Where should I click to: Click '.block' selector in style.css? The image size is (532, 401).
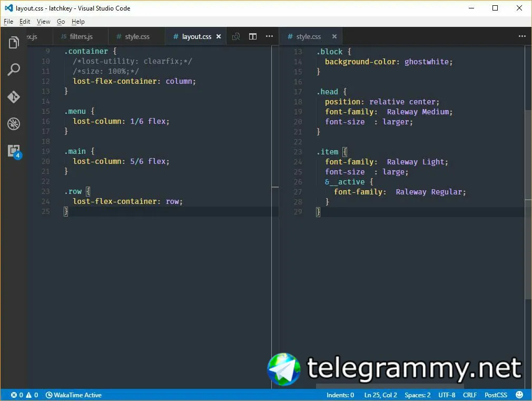click(329, 52)
